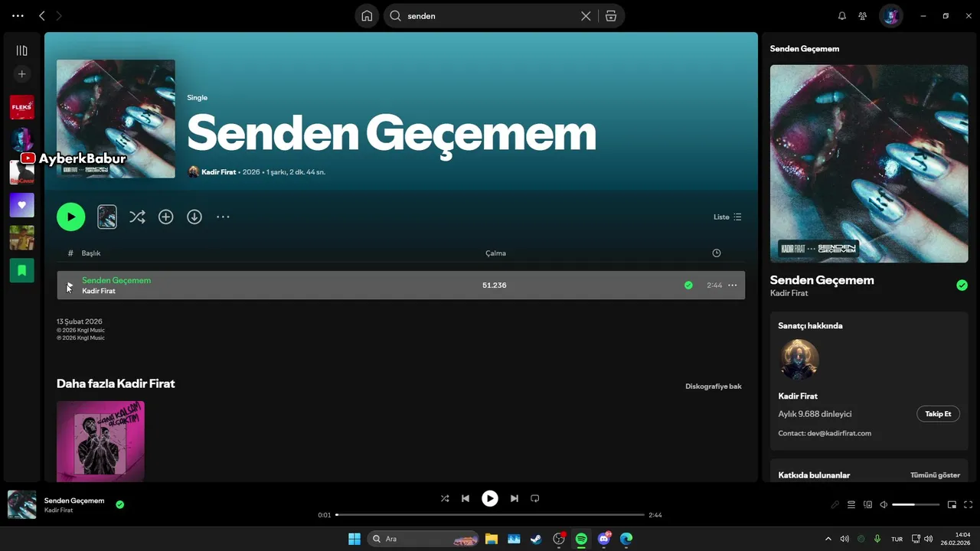980x551 pixels.
Task: Play the Senden Geçemem track row
Action: coord(70,285)
